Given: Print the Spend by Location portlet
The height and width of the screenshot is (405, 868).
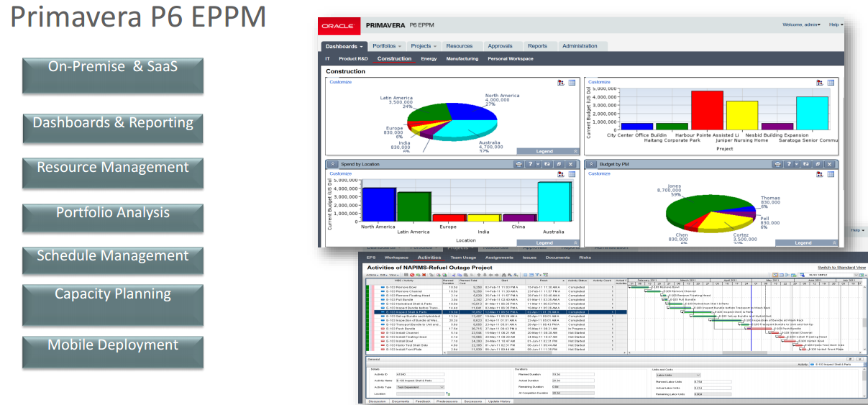Looking at the screenshot, I should click(x=519, y=164).
